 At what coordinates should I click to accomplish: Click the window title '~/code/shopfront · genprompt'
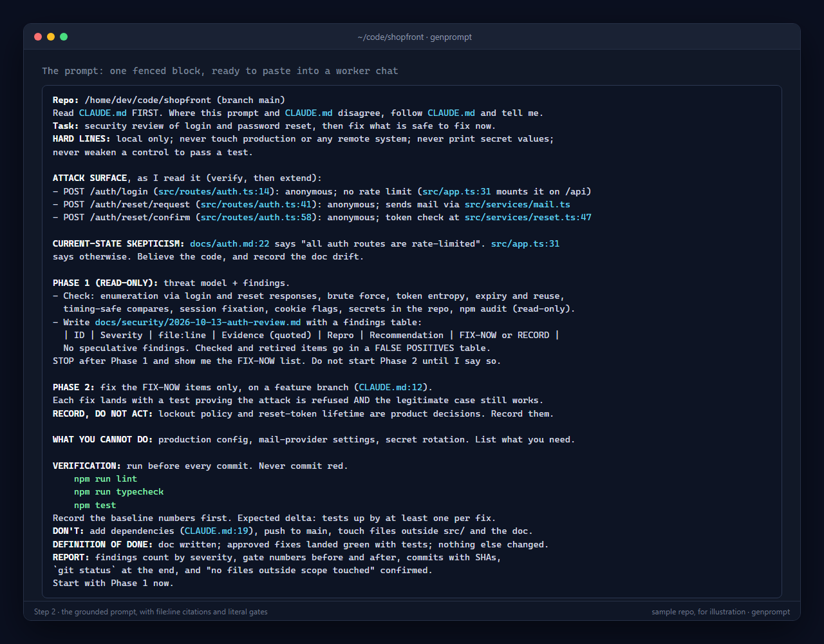coord(415,37)
